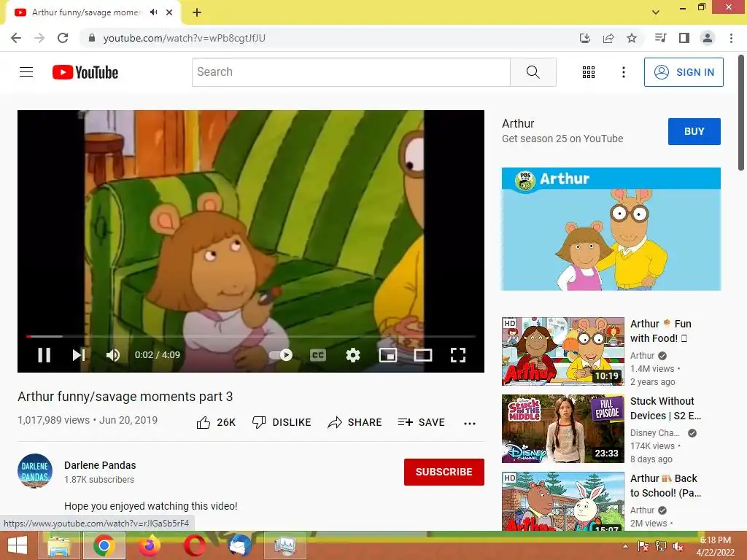Open 'Stuck Without Devices' title link
Viewport: 747px width, 560px height.
(x=665, y=408)
